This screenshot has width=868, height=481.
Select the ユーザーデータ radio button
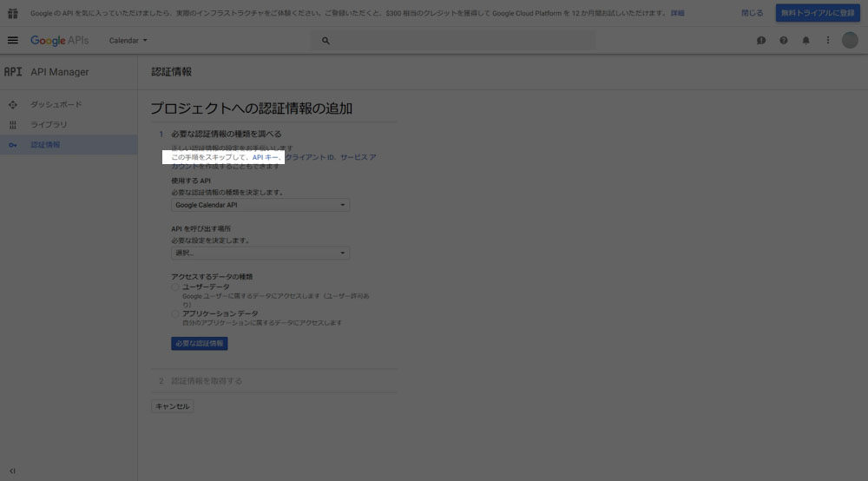[175, 287]
